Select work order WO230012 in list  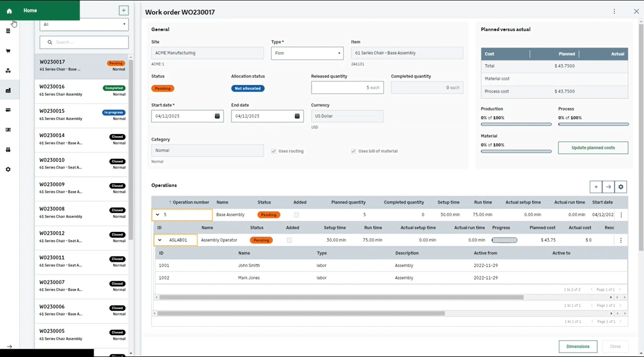coord(82,237)
